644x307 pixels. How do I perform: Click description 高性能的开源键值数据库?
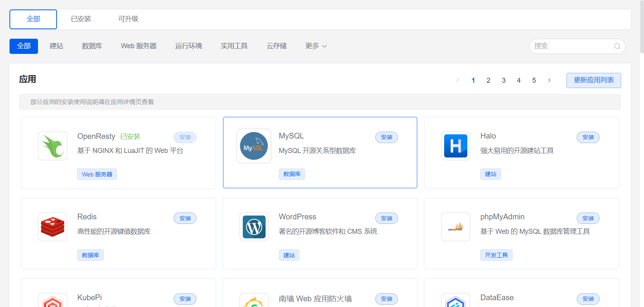pyautogui.click(x=114, y=231)
